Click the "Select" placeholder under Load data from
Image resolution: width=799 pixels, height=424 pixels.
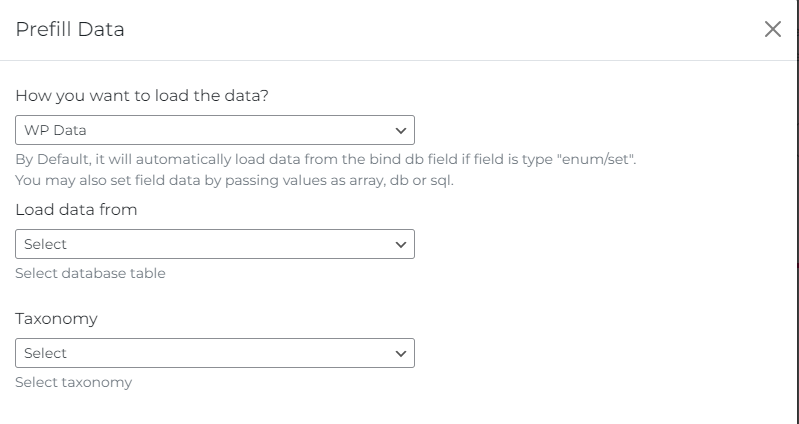click(45, 244)
